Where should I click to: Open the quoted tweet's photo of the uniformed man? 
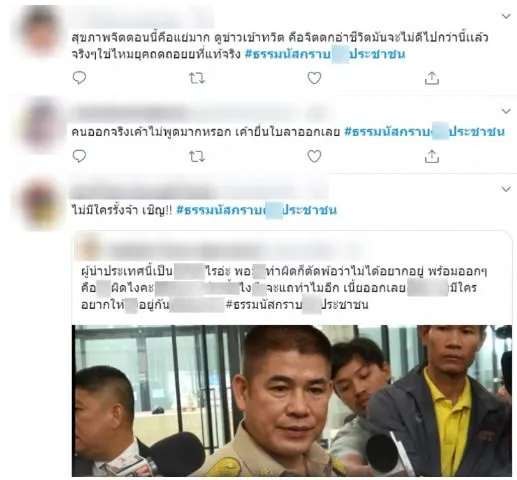pos(292,400)
